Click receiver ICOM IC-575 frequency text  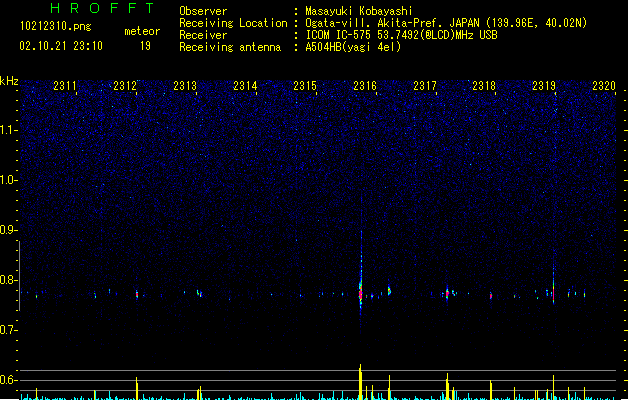(x=401, y=35)
